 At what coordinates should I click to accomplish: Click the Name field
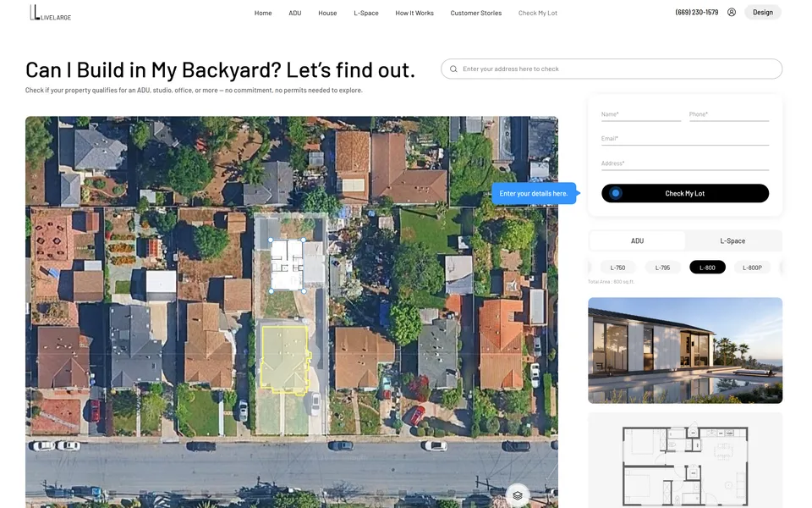coord(640,114)
